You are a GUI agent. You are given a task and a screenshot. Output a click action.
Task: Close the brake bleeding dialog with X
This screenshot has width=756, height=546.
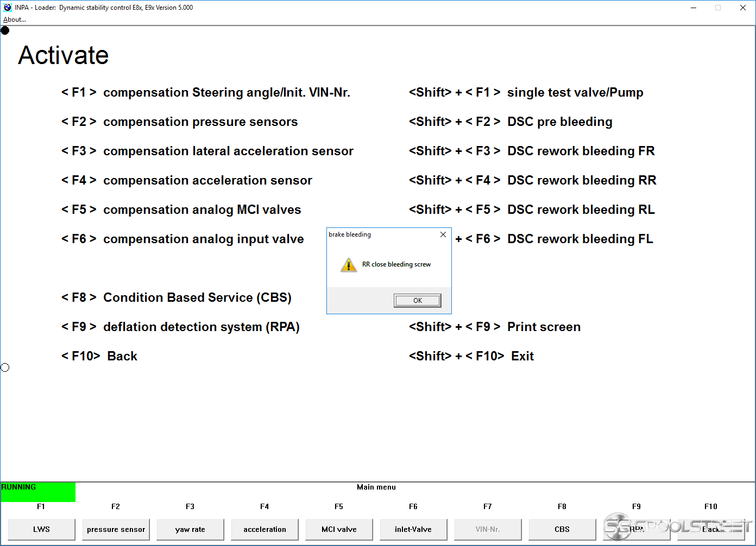point(443,234)
